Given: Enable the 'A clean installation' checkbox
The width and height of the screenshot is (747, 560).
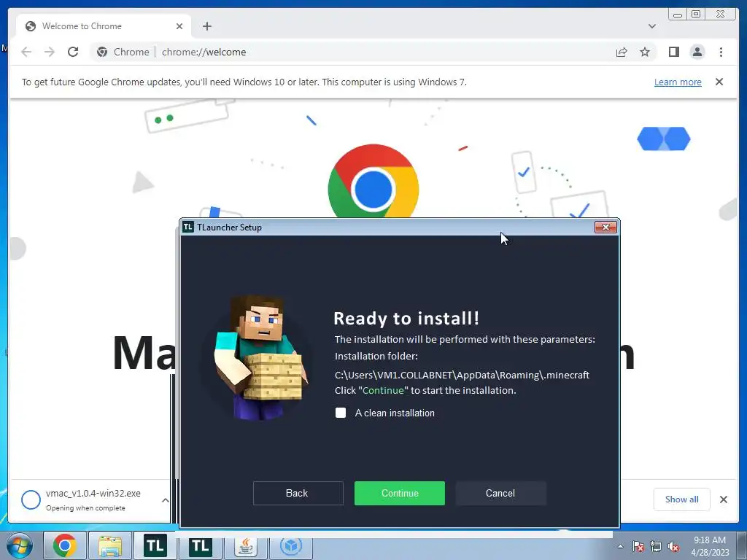Looking at the screenshot, I should coord(341,413).
